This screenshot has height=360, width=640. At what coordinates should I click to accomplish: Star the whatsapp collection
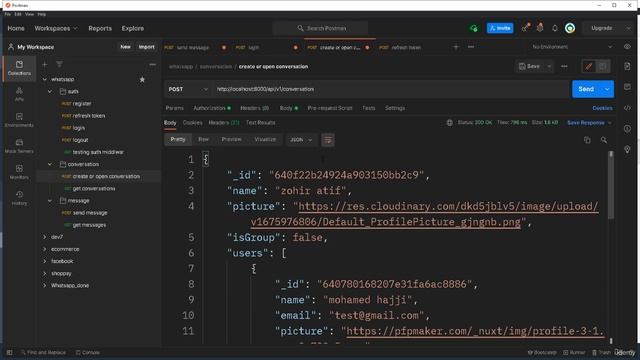tap(142, 79)
